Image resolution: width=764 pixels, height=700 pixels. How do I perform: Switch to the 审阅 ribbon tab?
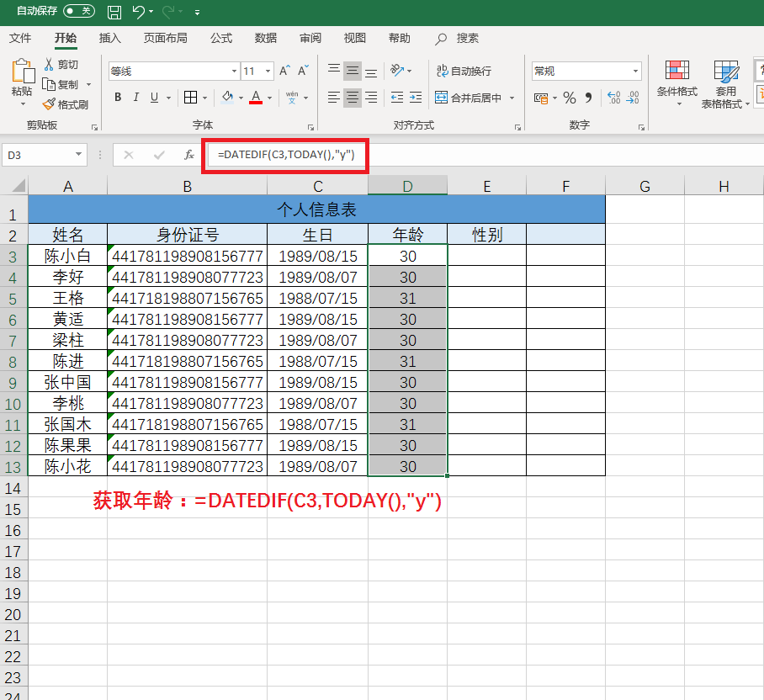pyautogui.click(x=310, y=38)
